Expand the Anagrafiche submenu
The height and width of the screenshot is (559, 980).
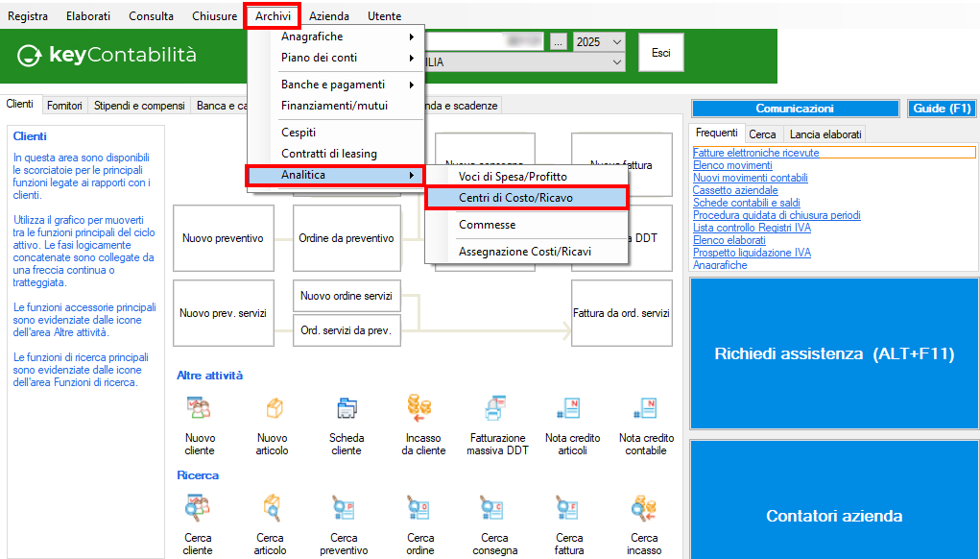point(336,36)
